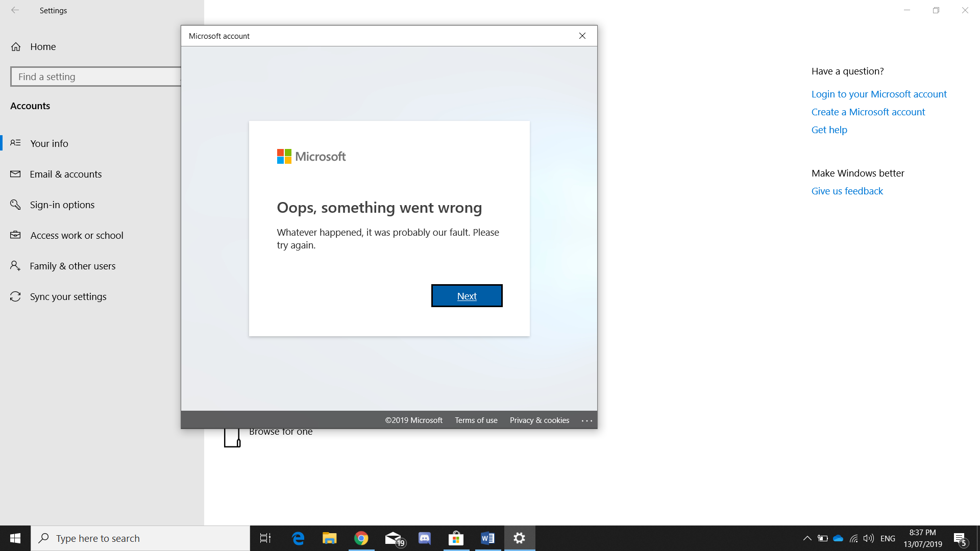Screen dimensions: 980x551
Task: Open Wi-Fi network tray icon
Action: click(853, 538)
